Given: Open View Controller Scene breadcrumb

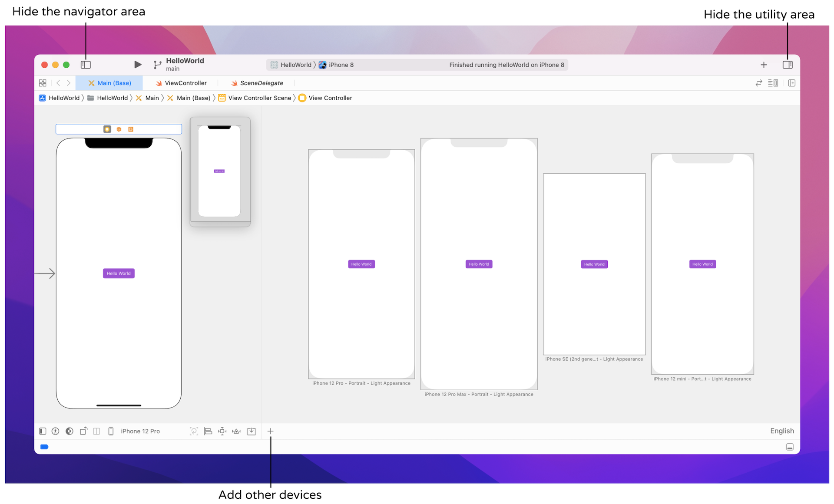Looking at the screenshot, I should point(259,98).
